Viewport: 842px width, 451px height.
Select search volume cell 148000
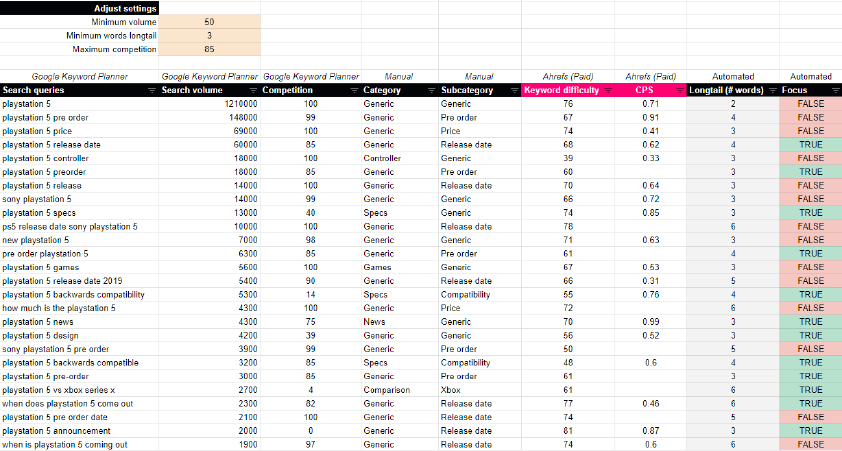pos(209,118)
